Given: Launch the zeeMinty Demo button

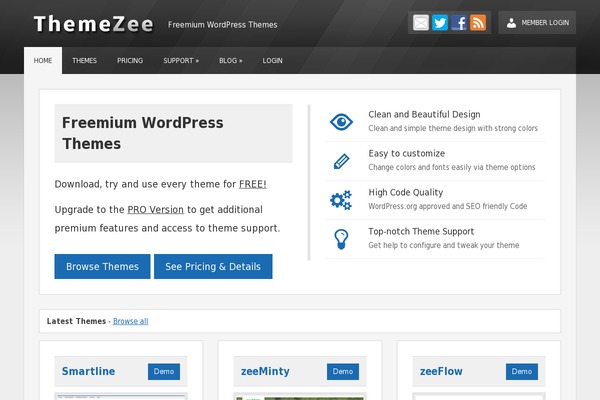Looking at the screenshot, I should pos(343,372).
